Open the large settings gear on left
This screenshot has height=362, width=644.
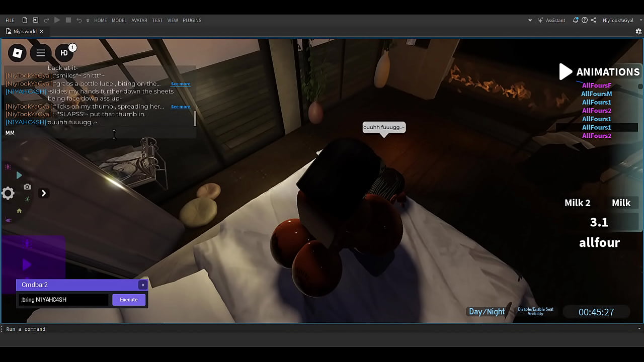pyautogui.click(x=8, y=193)
